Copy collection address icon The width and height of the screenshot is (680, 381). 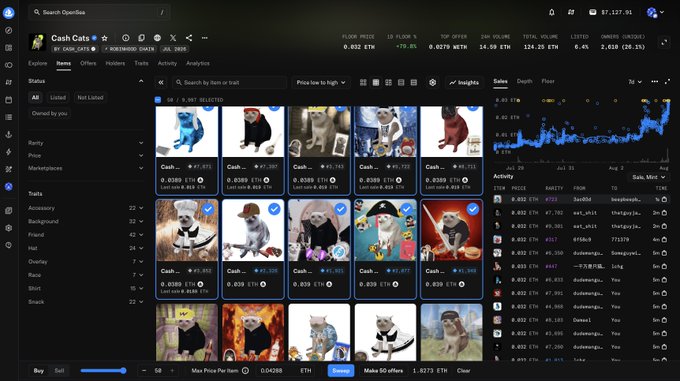(x=141, y=38)
